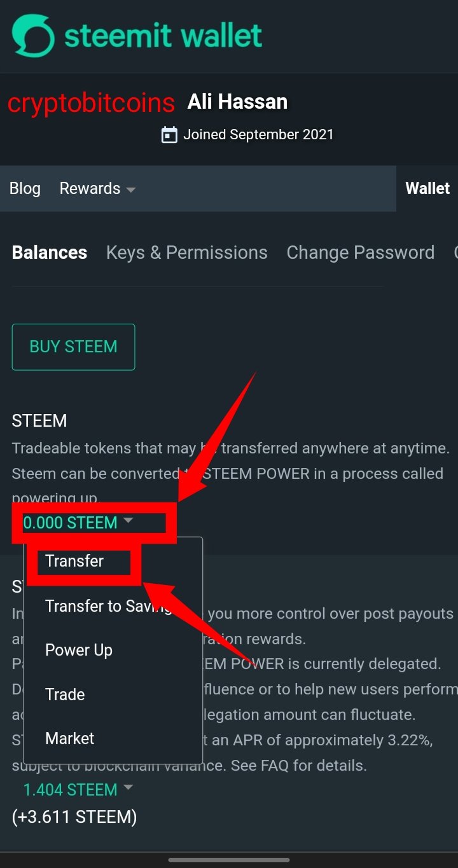Open the Keys & Permissions tab
This screenshot has width=458, height=868.
point(186,252)
